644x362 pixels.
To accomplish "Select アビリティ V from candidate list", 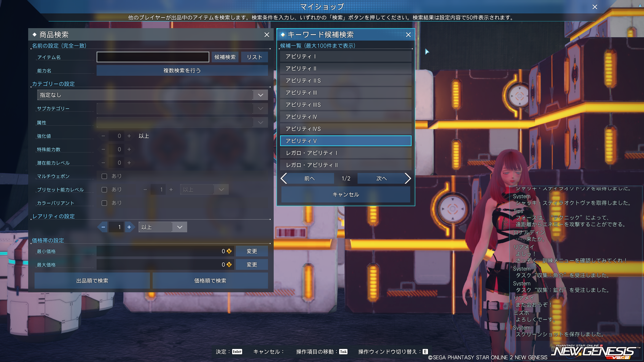I will click(345, 141).
